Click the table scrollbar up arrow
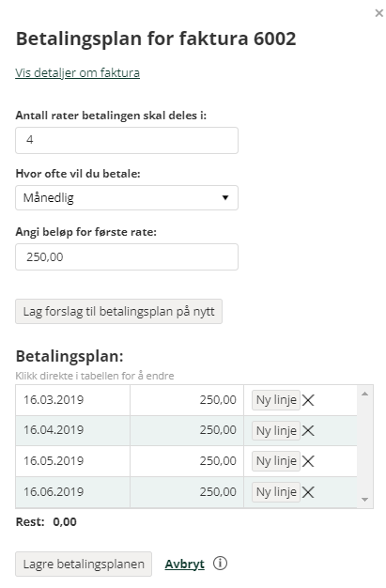The height and width of the screenshot is (588, 386). (x=364, y=394)
